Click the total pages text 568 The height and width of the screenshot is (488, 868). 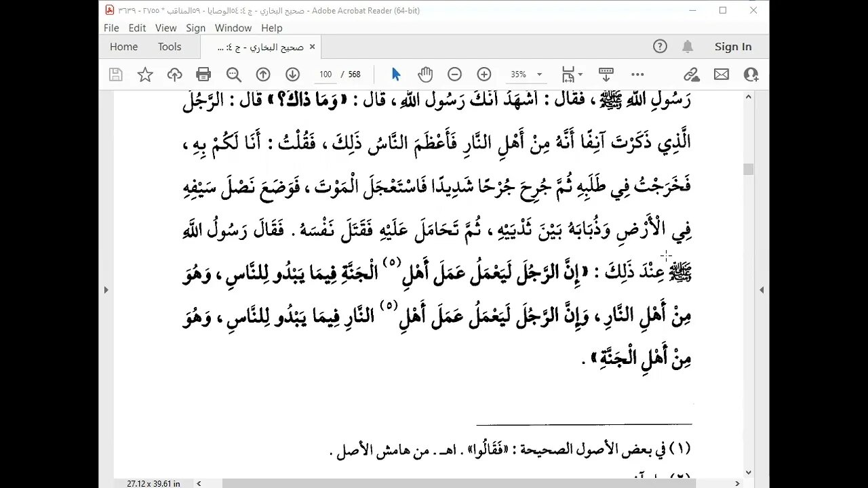pyautogui.click(x=353, y=75)
